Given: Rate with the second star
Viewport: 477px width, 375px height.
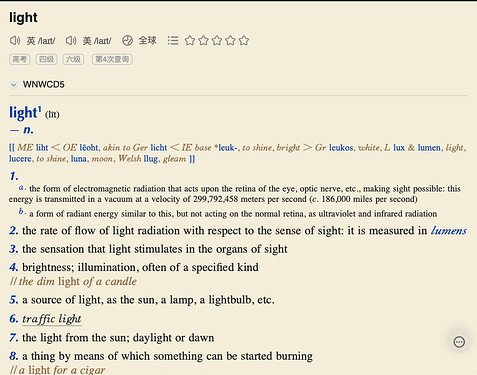Looking at the screenshot, I should tap(203, 41).
